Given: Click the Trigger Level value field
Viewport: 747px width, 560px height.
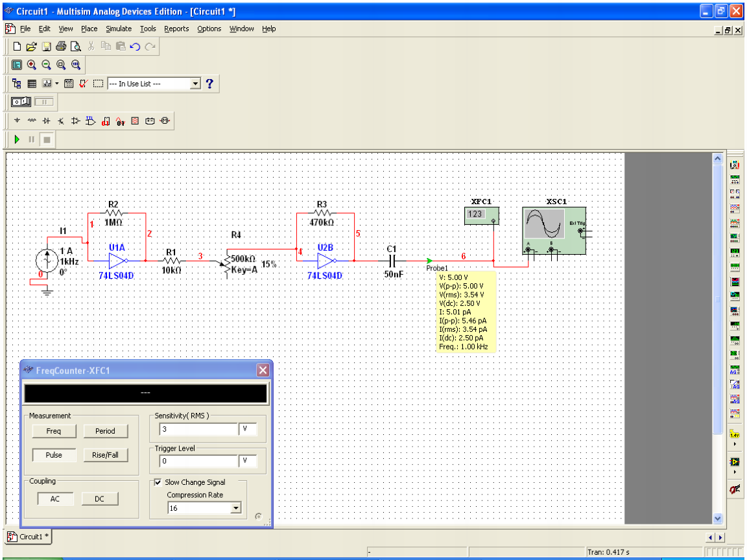Looking at the screenshot, I should point(198,460).
